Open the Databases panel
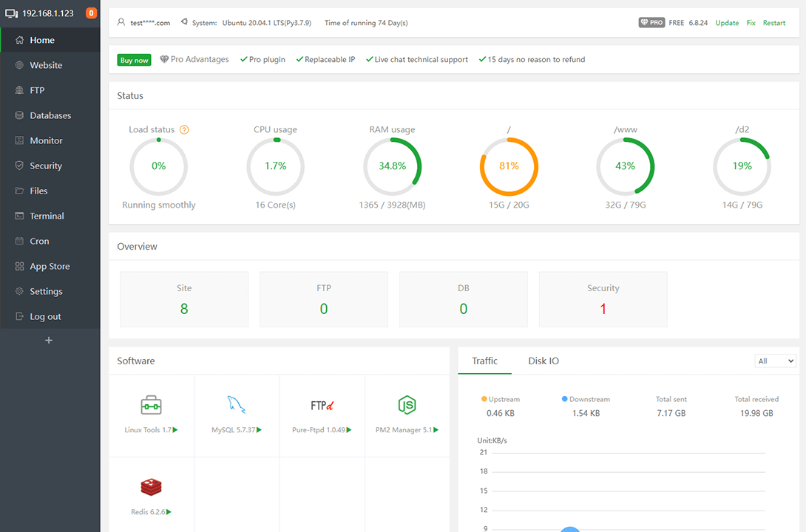 tap(50, 115)
